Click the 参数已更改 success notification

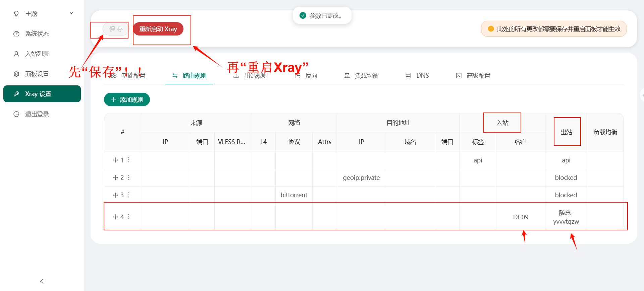pyautogui.click(x=322, y=15)
